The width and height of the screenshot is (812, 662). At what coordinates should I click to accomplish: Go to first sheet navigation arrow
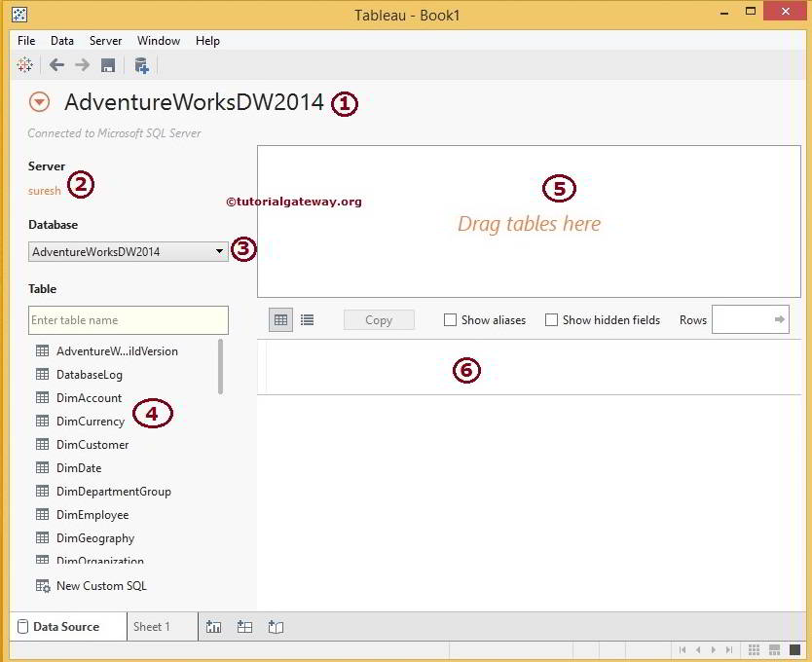coord(683,650)
